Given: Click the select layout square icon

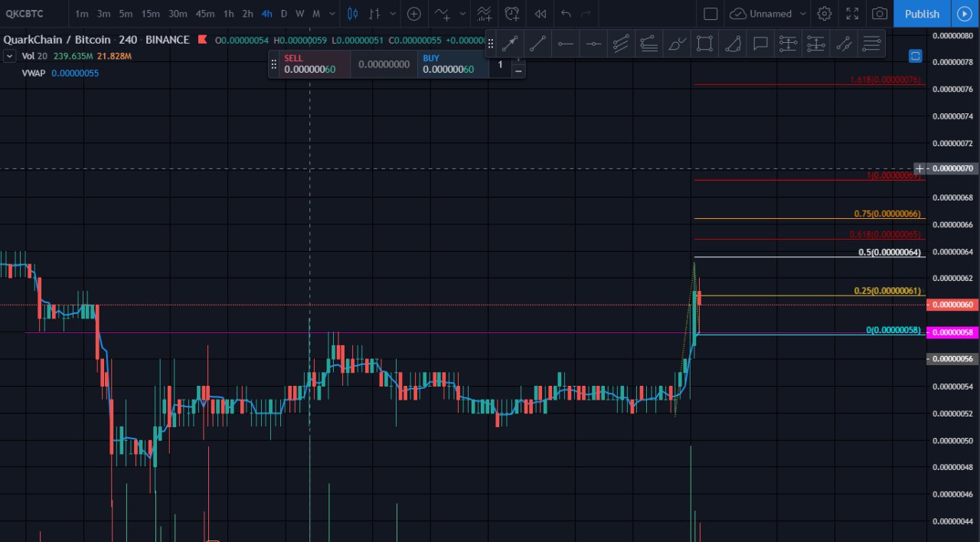Looking at the screenshot, I should [710, 14].
